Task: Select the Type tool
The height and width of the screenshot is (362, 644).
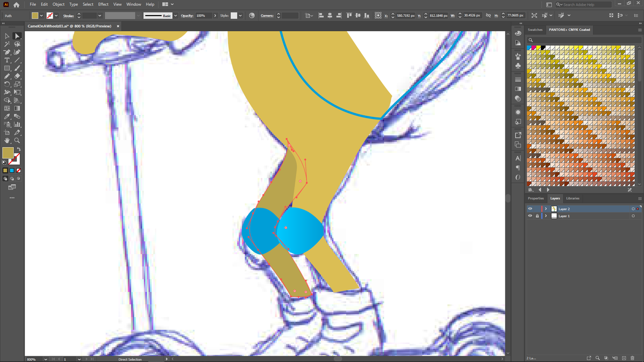Action: click(7, 60)
